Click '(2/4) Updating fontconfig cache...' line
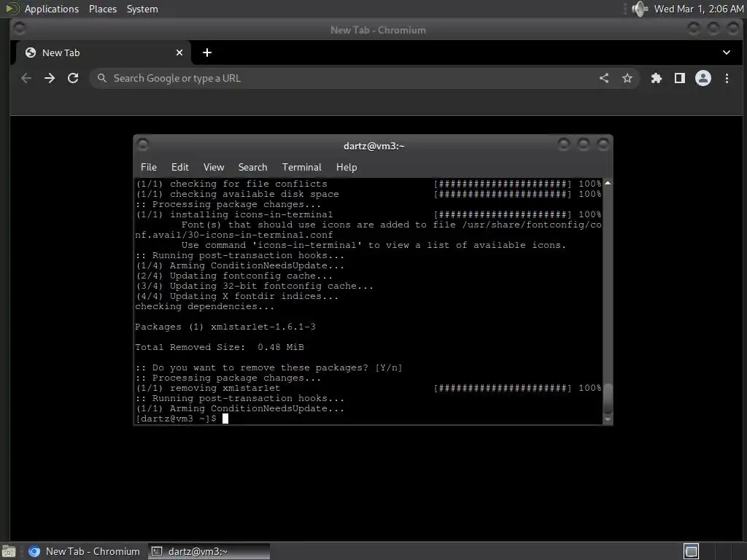 tap(234, 276)
